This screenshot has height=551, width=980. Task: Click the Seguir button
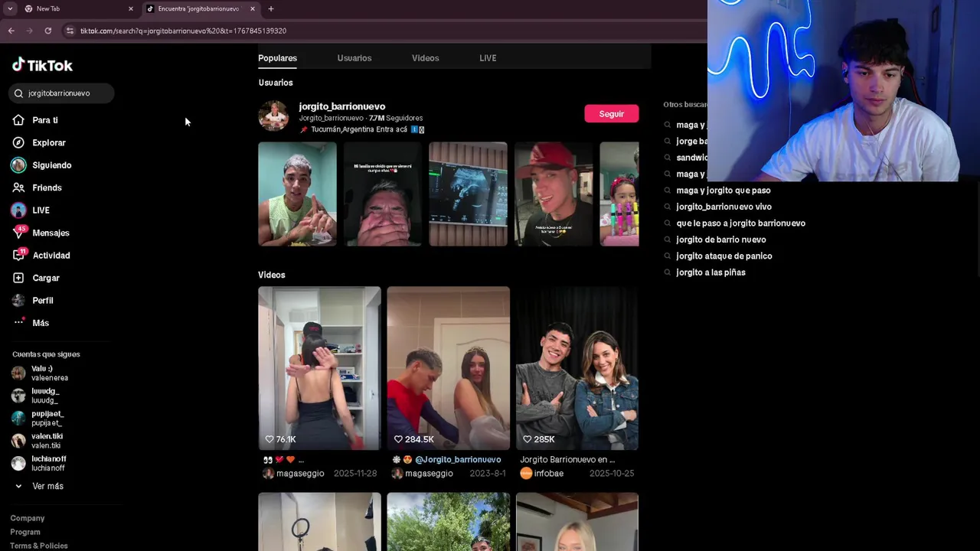pos(611,113)
